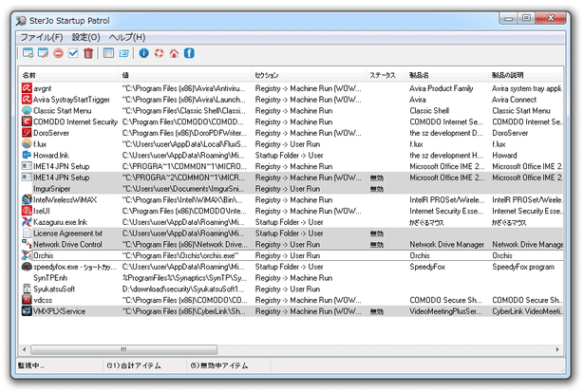Click SpeedyFox program description cell
The image size is (584, 392).
pos(523,267)
